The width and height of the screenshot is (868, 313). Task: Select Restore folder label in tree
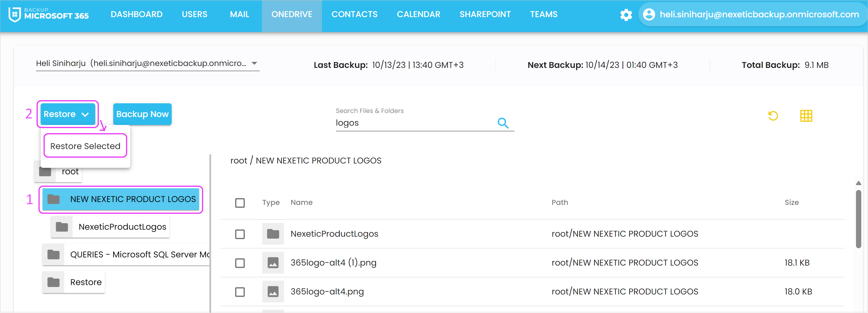[x=86, y=282]
